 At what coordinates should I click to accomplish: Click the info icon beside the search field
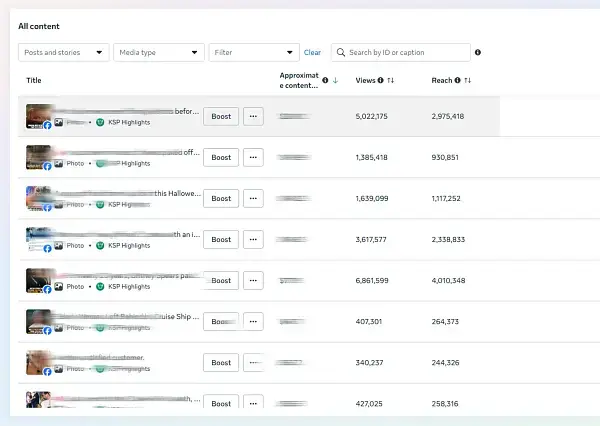478,52
